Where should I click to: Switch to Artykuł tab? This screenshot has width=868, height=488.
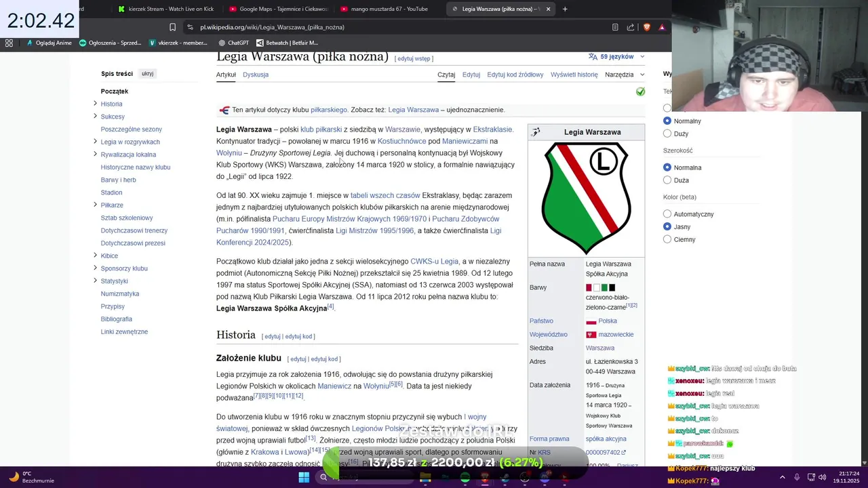click(226, 75)
